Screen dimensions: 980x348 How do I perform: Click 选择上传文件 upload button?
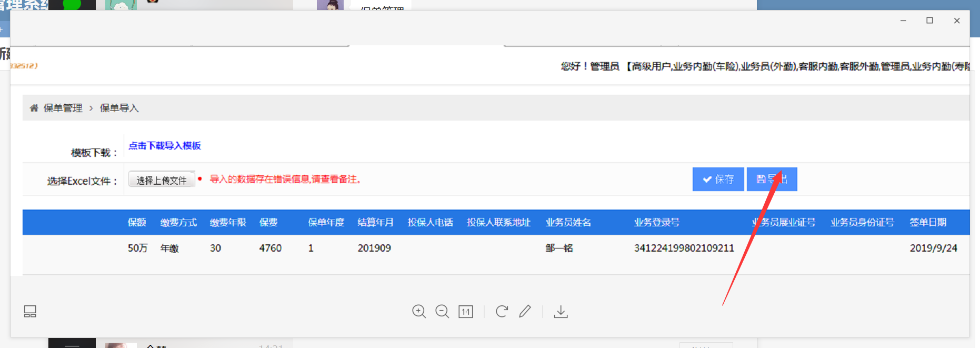162,180
